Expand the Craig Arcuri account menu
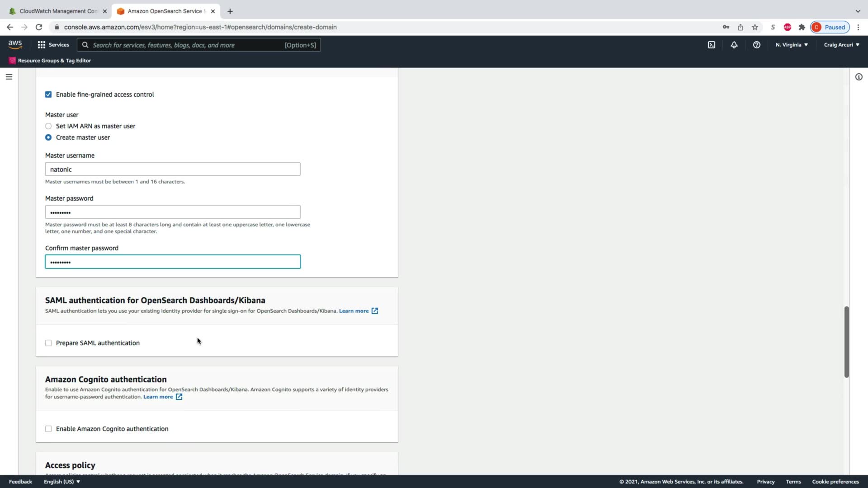 (x=841, y=45)
